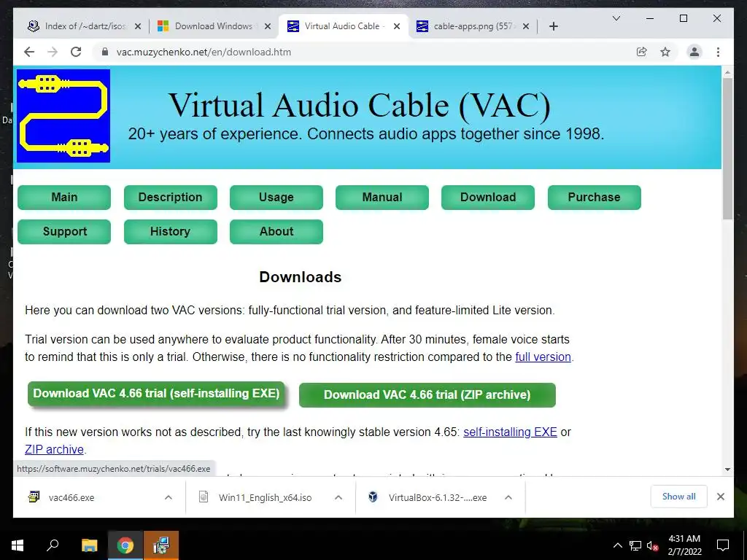Open the Support page
This screenshot has width=747, height=560.
pos(64,231)
